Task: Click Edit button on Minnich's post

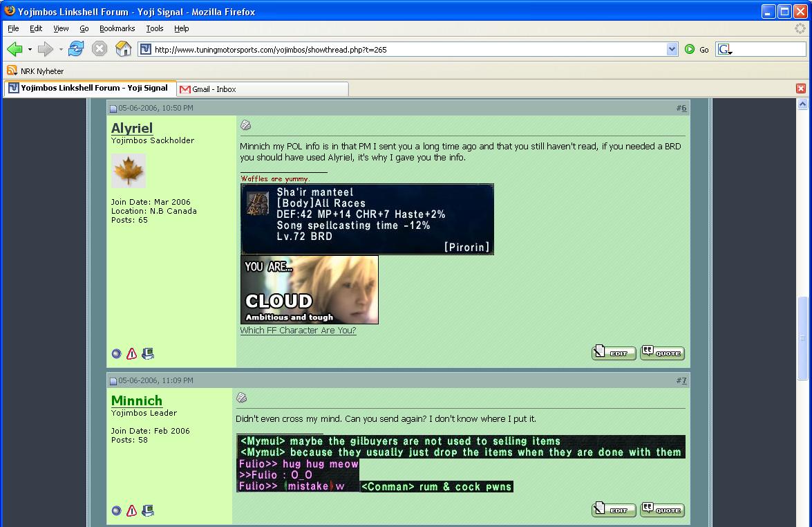Action: click(614, 510)
